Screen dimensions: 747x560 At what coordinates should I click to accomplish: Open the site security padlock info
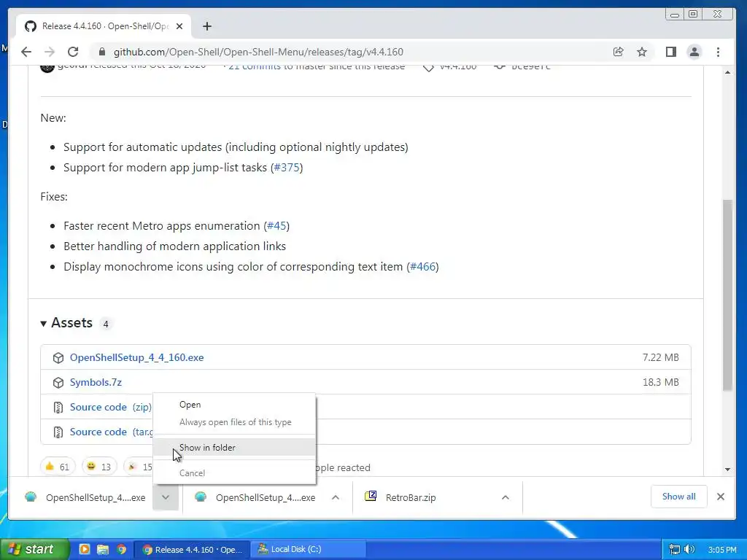pos(101,52)
